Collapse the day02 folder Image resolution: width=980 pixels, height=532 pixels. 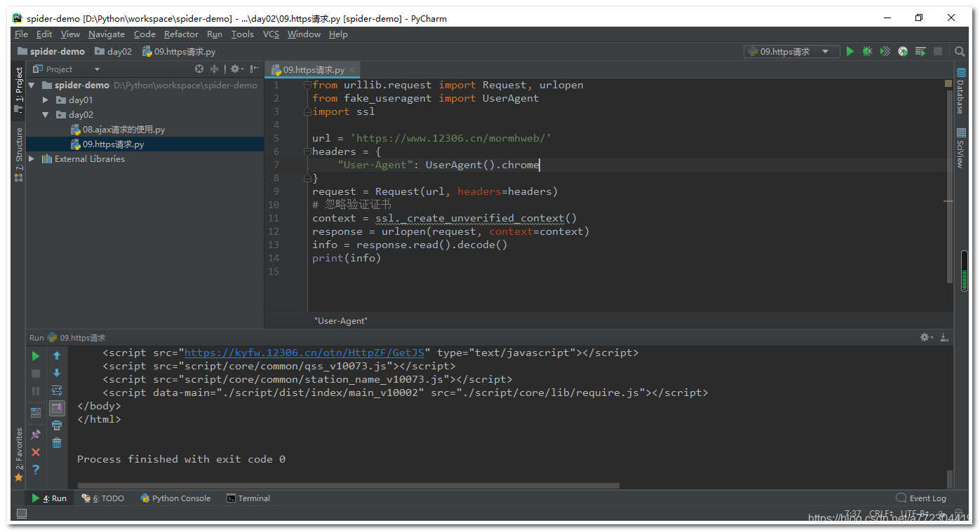point(46,115)
